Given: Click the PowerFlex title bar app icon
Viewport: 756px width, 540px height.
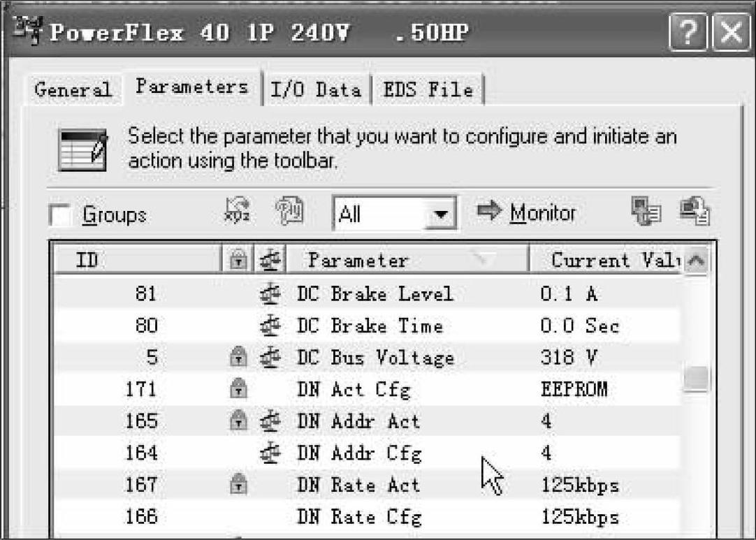Looking at the screenshot, I should tap(29, 31).
